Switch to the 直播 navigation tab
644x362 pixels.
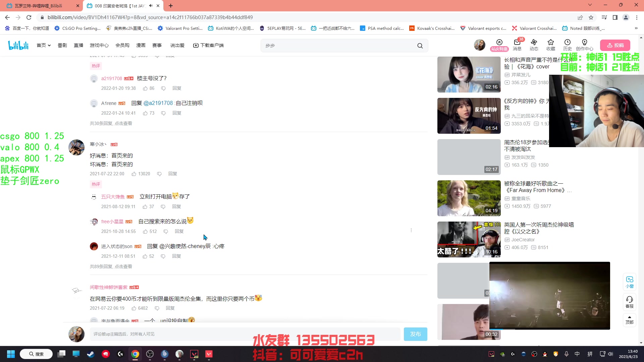point(78,45)
